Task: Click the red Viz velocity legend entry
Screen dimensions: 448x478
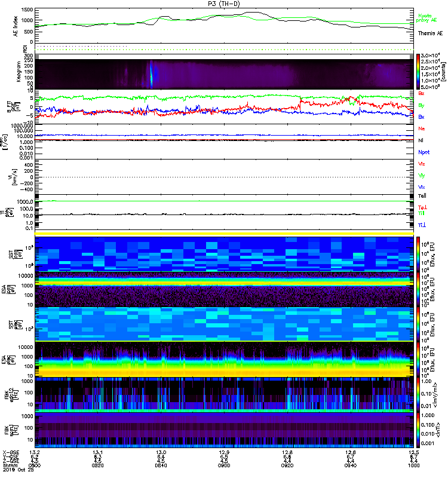Action: click(x=421, y=164)
